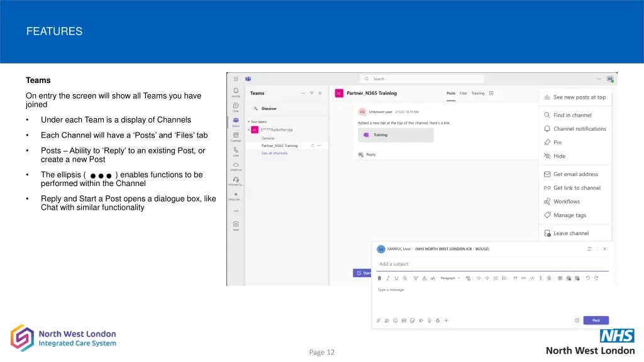The height and width of the screenshot is (362, 644).
Task: Open 'Channel notifications' menu item
Action: click(575, 129)
